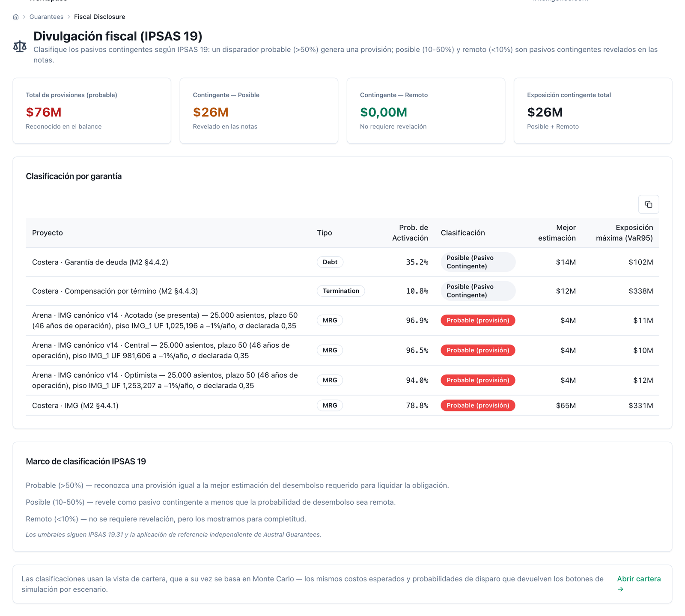Click the 96.5% activation probability
The image size is (685, 616).
pos(417,350)
